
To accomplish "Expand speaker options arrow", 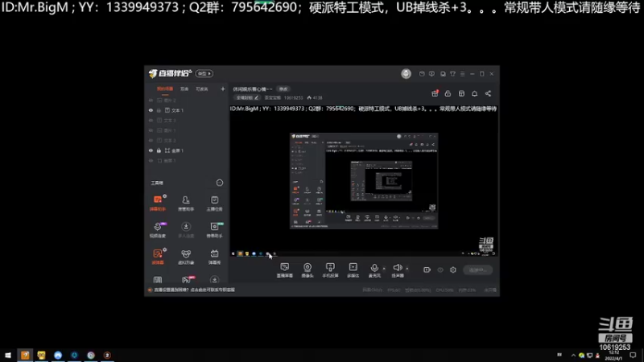I will [407, 269].
